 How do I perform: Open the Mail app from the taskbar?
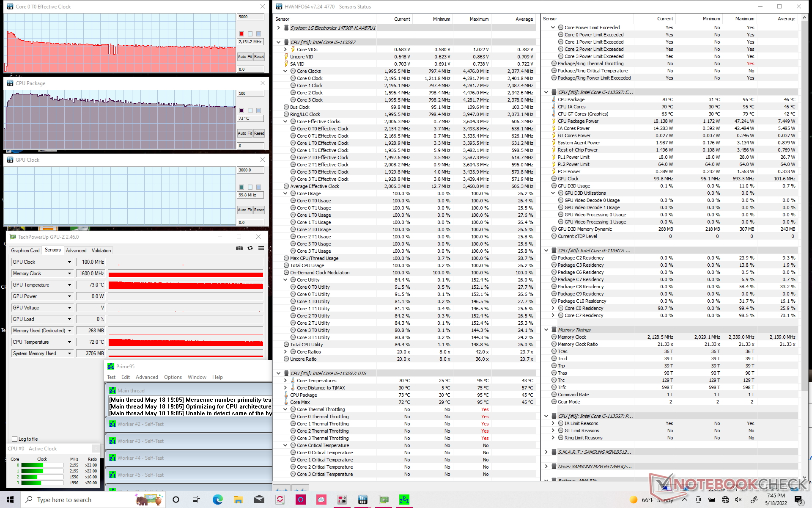click(259, 500)
